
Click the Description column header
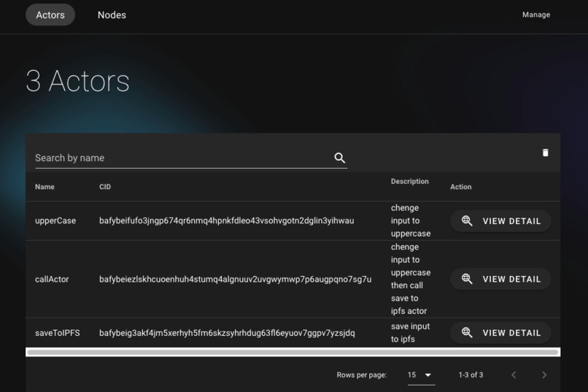pyautogui.click(x=409, y=181)
